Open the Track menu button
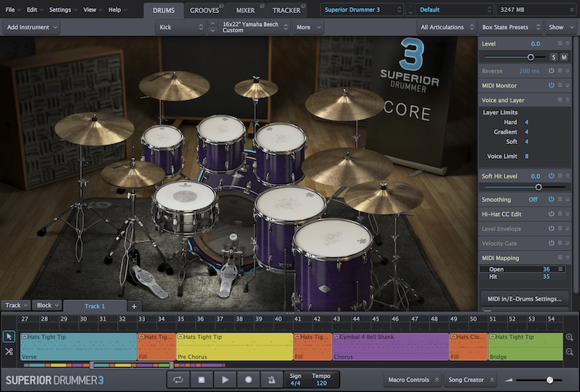Viewport: 580px width, 392px height. 15,305
